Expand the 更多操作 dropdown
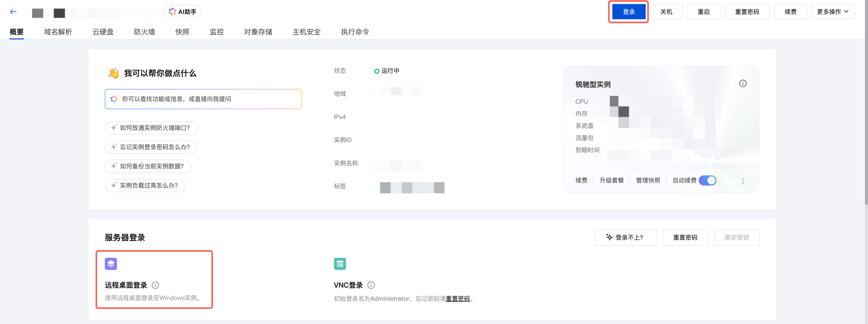This screenshot has height=324, width=868. [x=832, y=12]
